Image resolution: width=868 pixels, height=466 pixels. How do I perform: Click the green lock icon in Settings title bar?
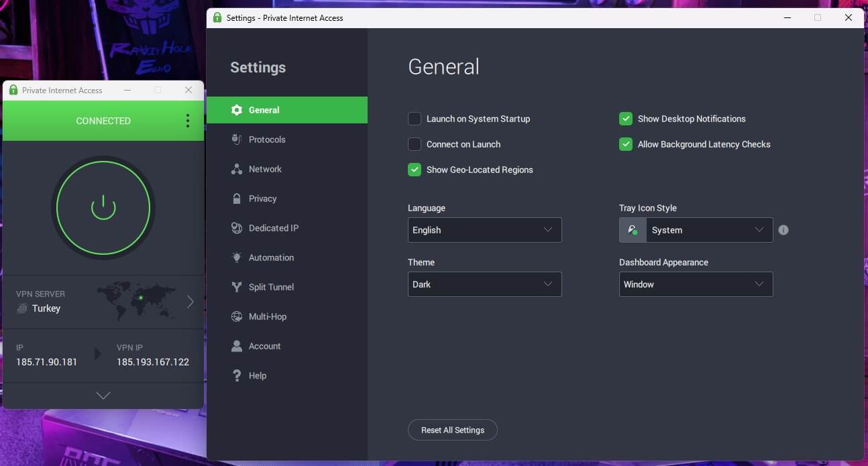click(217, 17)
